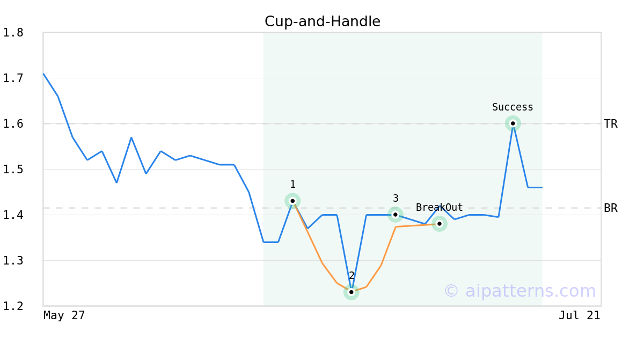The height and width of the screenshot is (338, 644).
Task: Click the 1.2 y-axis label
Action: 13,306
